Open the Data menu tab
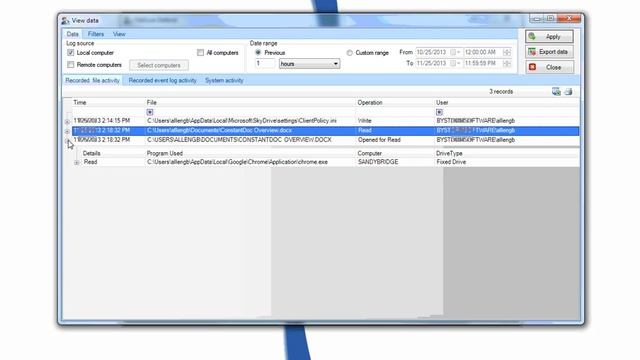640x360 pixels. point(73,34)
